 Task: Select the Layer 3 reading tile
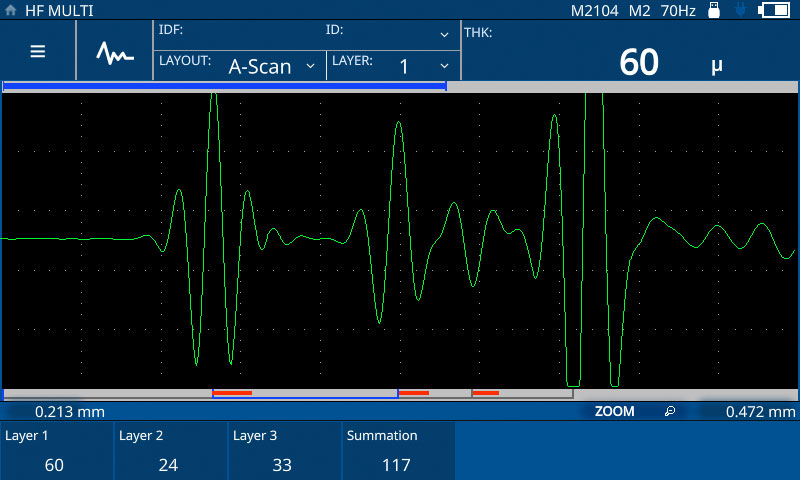point(285,450)
